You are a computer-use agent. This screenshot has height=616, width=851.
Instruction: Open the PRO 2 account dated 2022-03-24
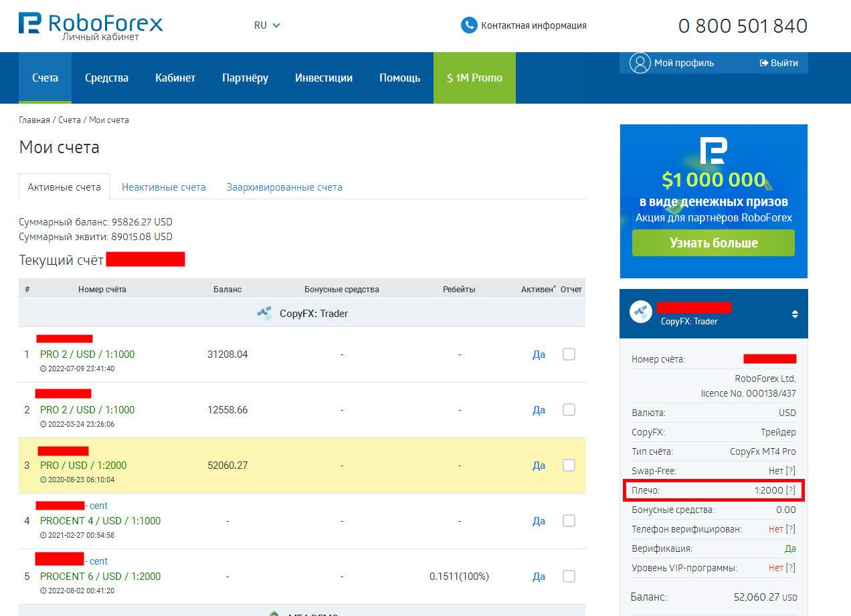tap(87, 410)
